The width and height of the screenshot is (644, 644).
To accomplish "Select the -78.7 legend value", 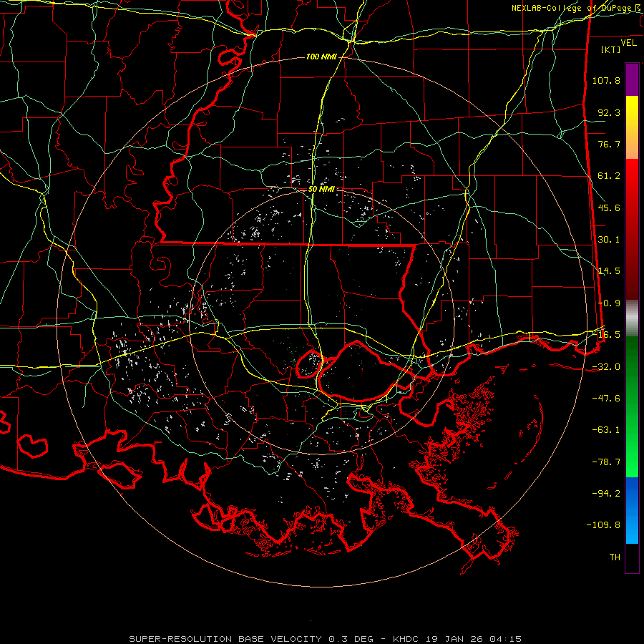I will [x=606, y=462].
